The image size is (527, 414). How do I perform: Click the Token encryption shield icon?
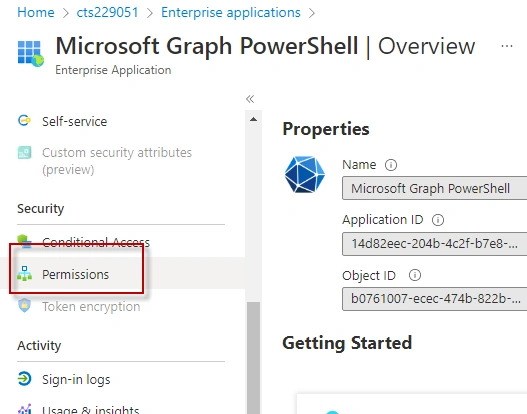point(25,305)
